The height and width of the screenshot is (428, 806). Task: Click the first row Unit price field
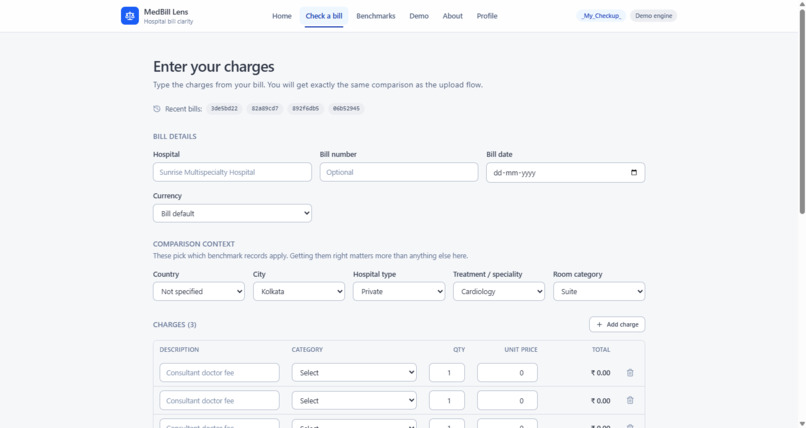[x=507, y=373]
